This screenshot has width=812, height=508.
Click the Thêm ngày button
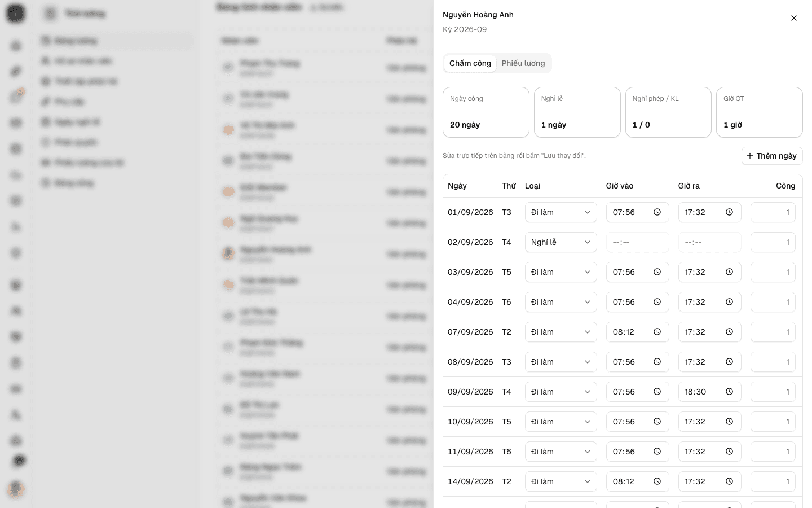click(772, 156)
